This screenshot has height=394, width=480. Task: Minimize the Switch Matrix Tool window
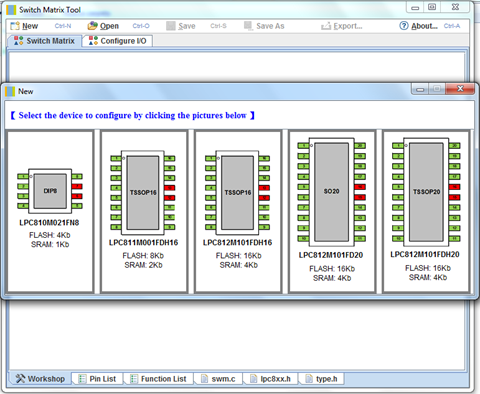tap(415, 7)
